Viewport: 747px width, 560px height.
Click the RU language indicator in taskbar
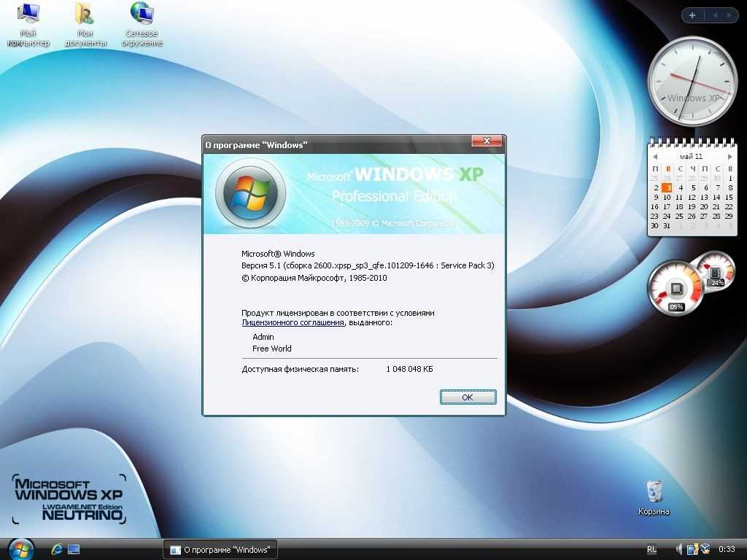click(x=651, y=550)
